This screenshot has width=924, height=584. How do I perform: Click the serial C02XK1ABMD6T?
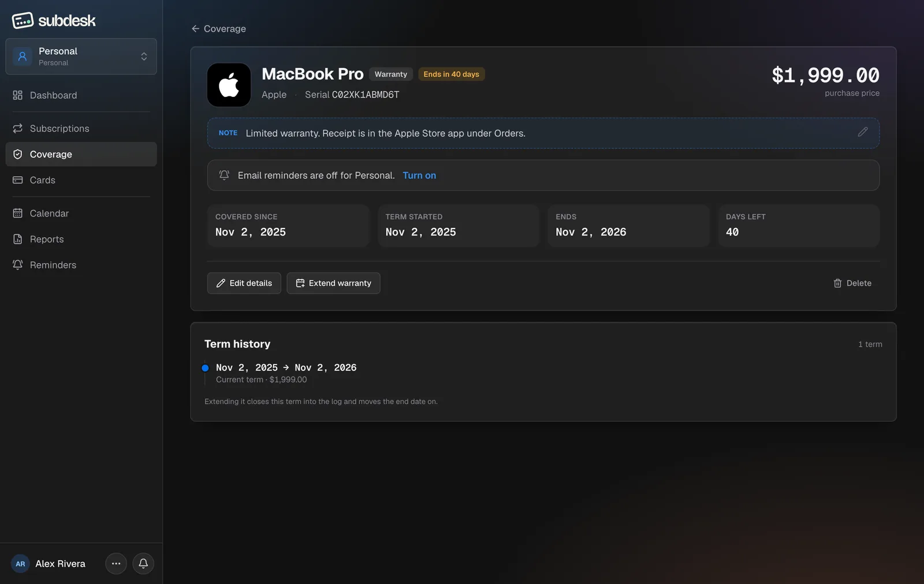pyautogui.click(x=366, y=95)
